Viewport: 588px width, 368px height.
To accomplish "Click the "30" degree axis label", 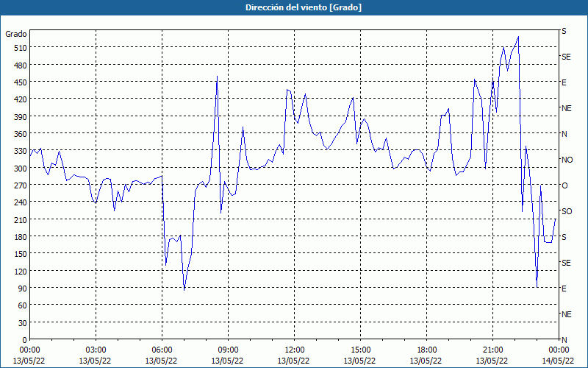I will click(x=23, y=323).
